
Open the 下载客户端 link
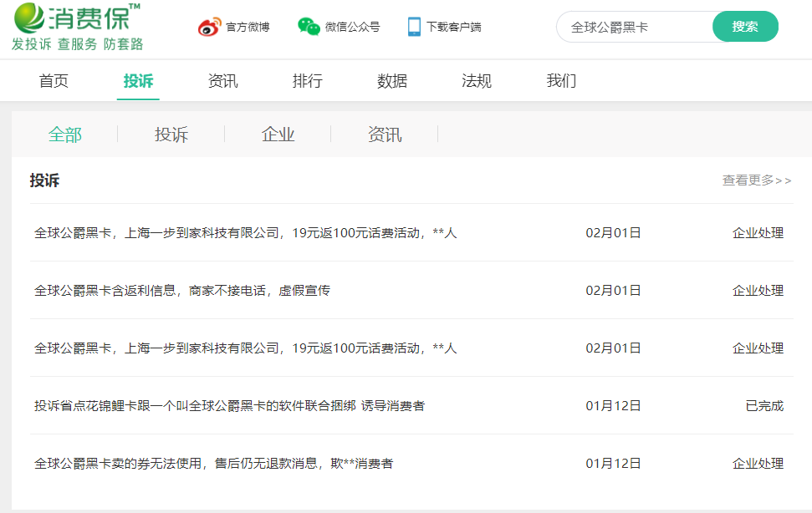pos(453,27)
